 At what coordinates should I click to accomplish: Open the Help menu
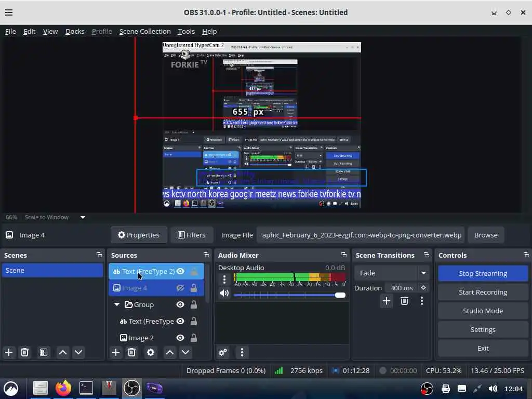[209, 32]
